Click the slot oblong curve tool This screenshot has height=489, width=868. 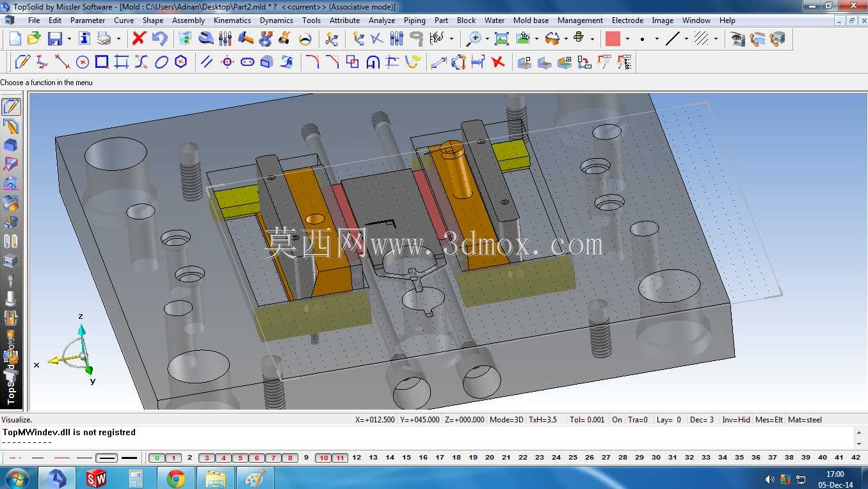point(247,62)
